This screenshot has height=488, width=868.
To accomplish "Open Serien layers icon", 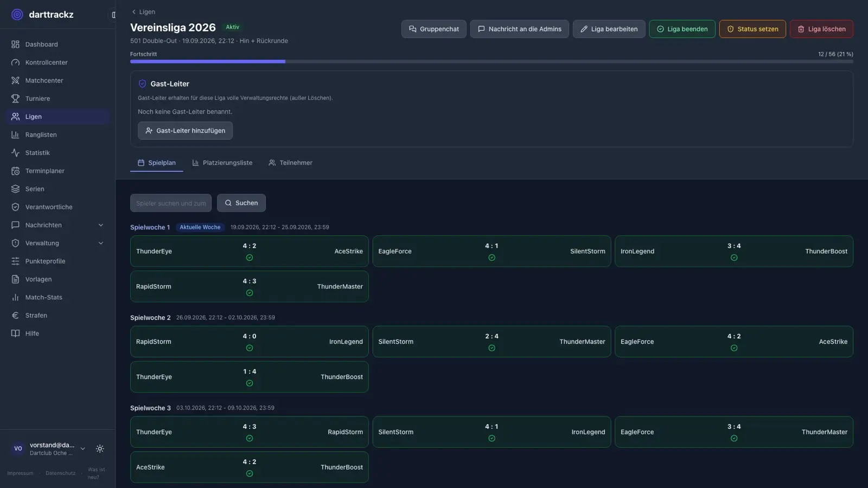I will pos(15,189).
